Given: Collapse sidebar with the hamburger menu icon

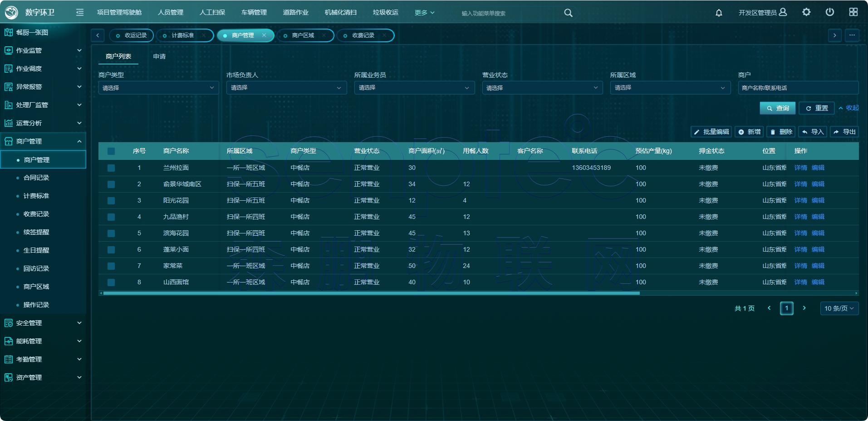Looking at the screenshot, I should coord(80,12).
